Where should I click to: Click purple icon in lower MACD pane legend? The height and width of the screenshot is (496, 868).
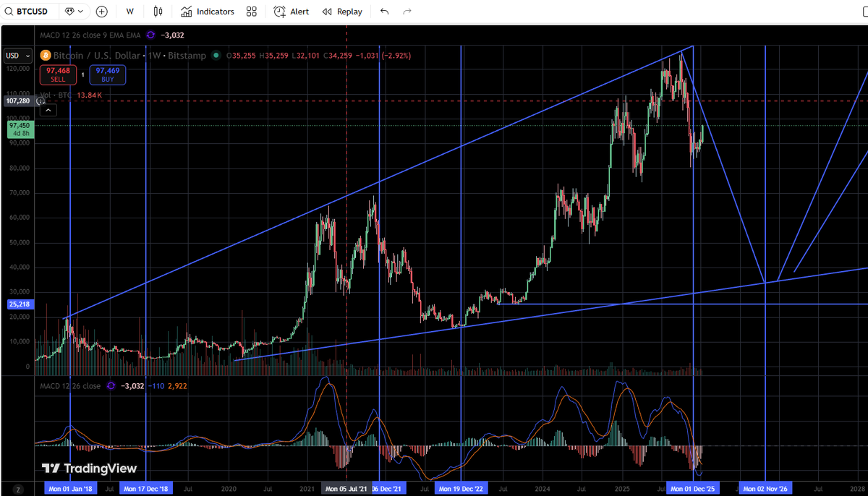click(111, 386)
